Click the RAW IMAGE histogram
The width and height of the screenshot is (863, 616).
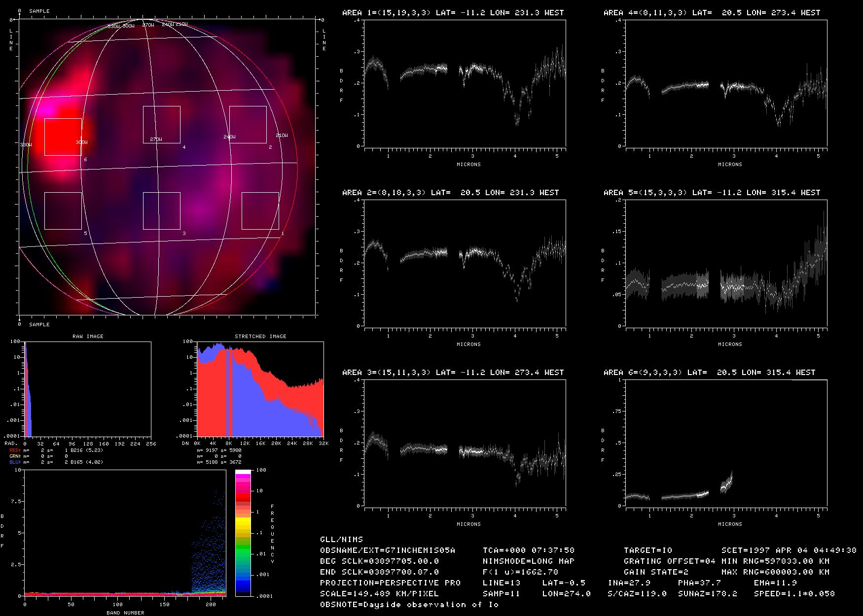[x=88, y=389]
